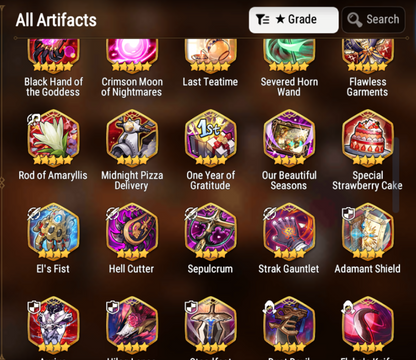Click the artifact list vertical scrollbar
Viewport: 416px width, 360px height.
point(396,175)
